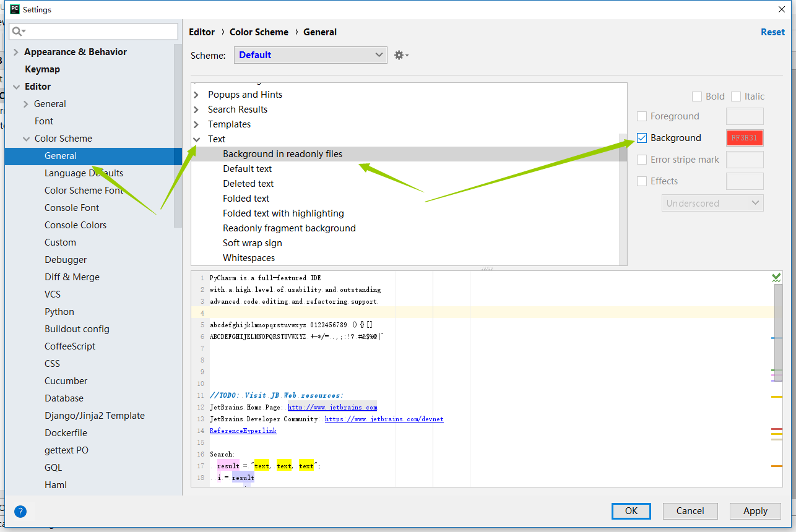Click the empty Effects color swatch
The width and height of the screenshot is (796, 532).
(745, 181)
